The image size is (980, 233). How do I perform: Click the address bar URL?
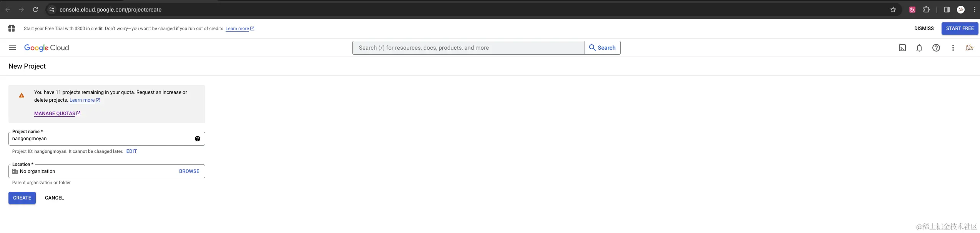pos(110,10)
